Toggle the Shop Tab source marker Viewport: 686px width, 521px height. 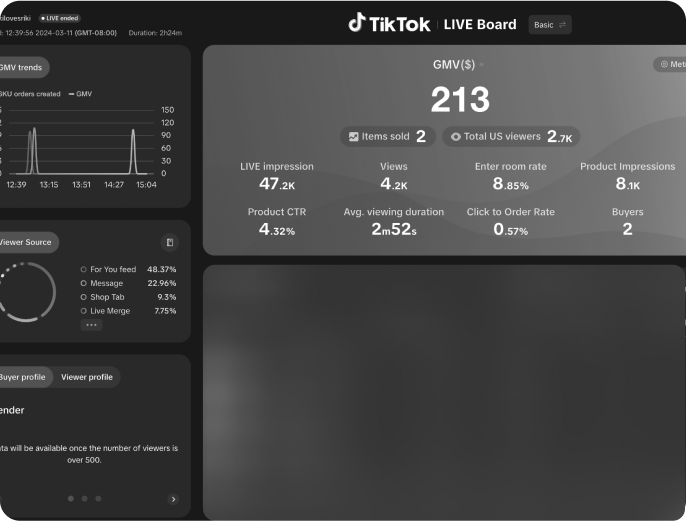(x=83, y=297)
